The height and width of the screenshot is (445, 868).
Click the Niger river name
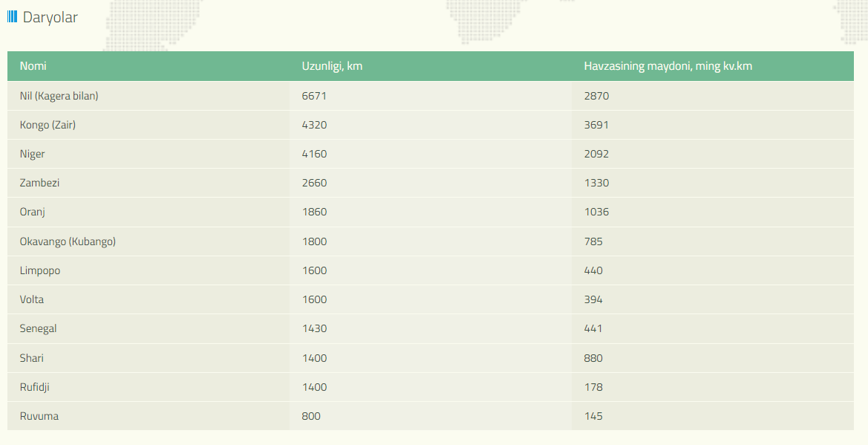pyautogui.click(x=33, y=154)
